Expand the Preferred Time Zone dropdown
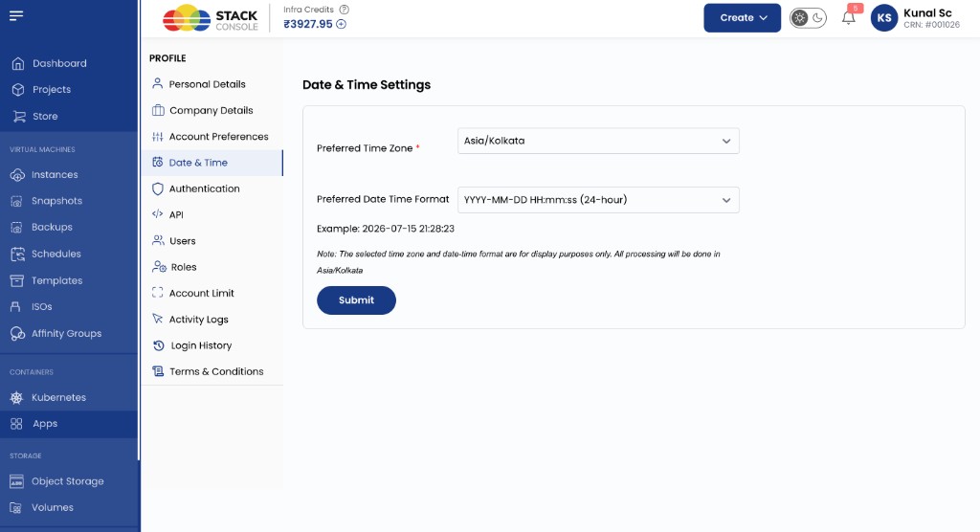Screen dimensions: 980x532 [x=598, y=141]
